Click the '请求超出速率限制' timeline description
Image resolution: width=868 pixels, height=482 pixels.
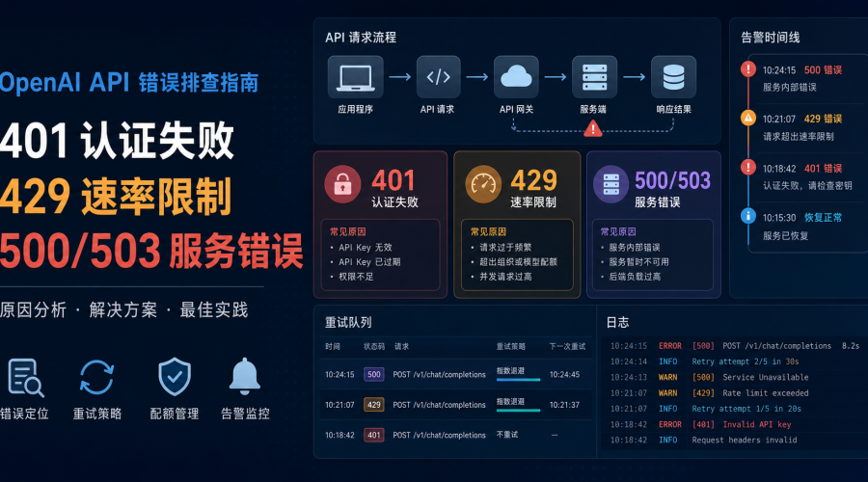tap(799, 136)
